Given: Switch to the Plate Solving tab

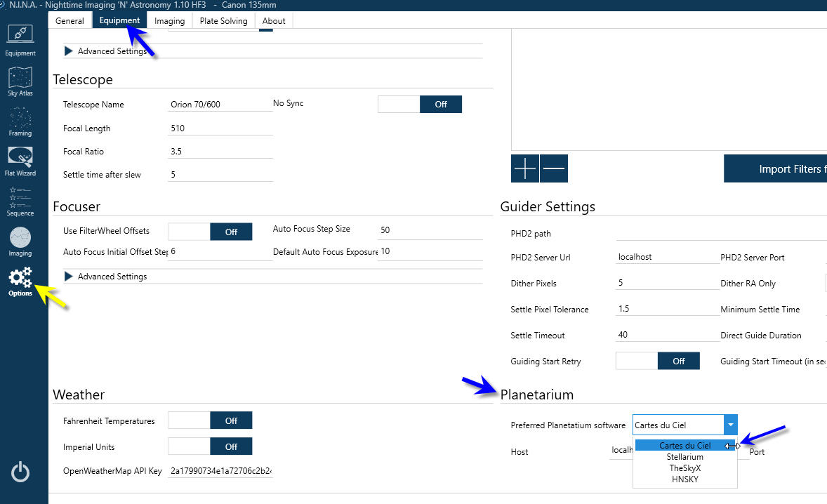Looking at the screenshot, I should (223, 21).
